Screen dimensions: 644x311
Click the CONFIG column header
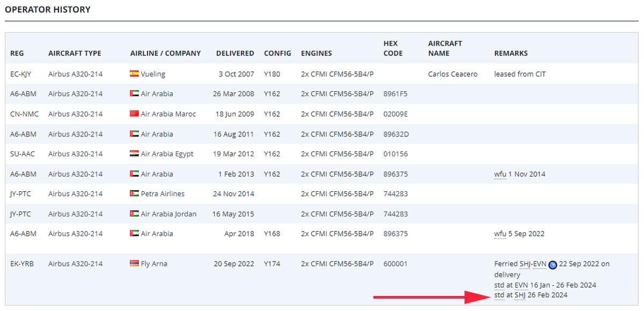277,53
